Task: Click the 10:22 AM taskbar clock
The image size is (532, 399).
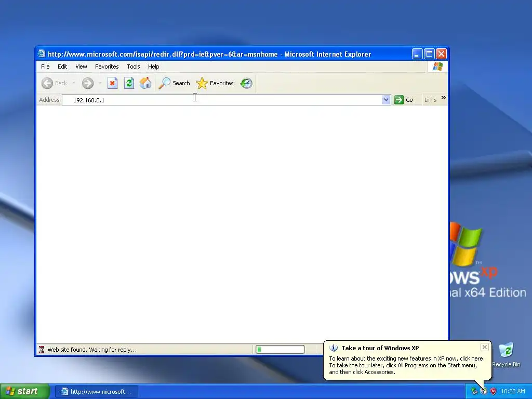Action: coord(513,391)
